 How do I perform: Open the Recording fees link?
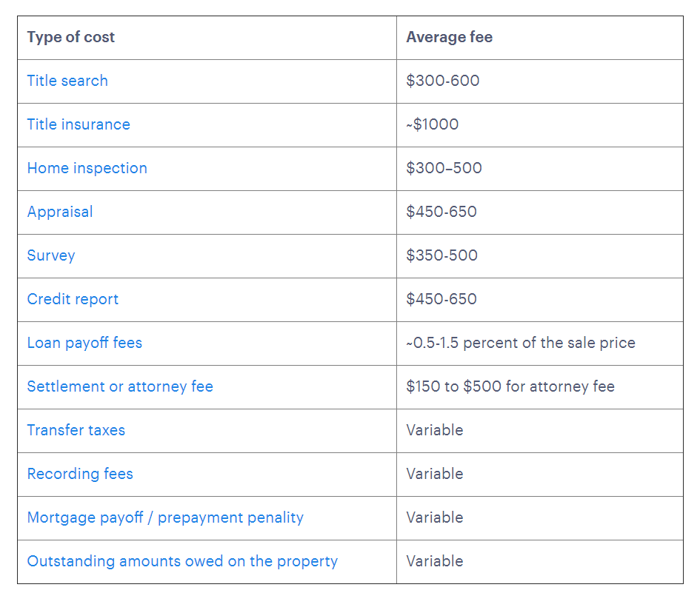click(80, 474)
